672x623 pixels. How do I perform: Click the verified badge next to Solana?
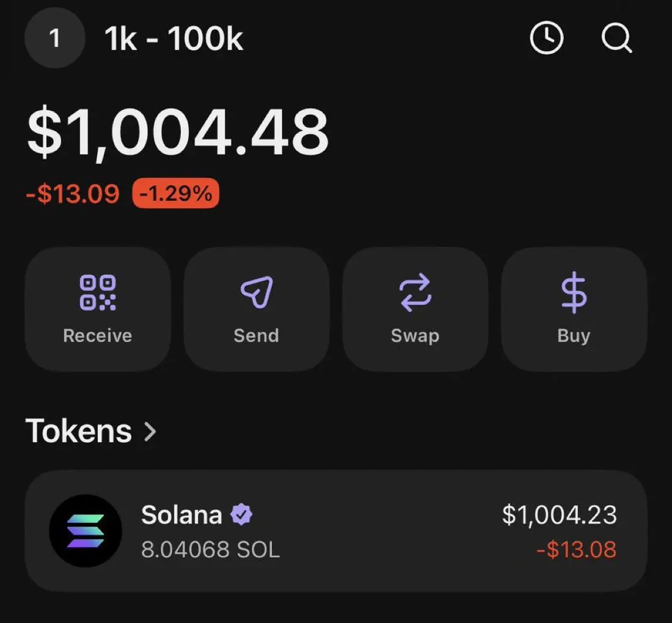pyautogui.click(x=241, y=514)
